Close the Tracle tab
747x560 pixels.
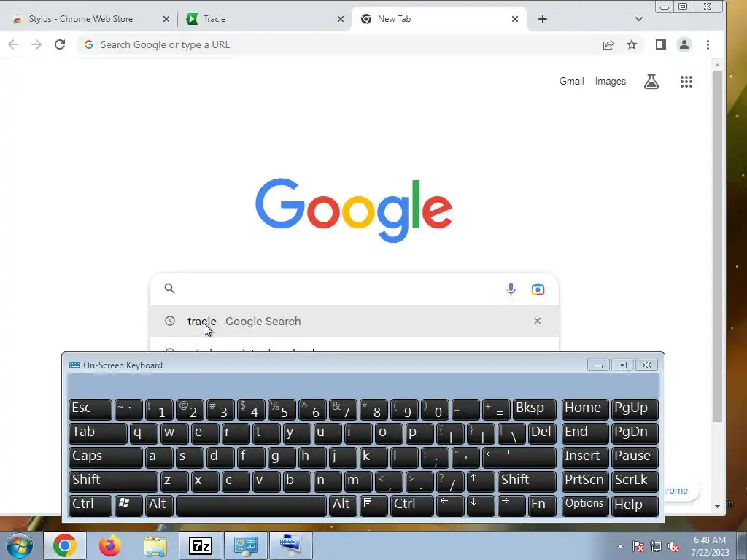point(340,19)
